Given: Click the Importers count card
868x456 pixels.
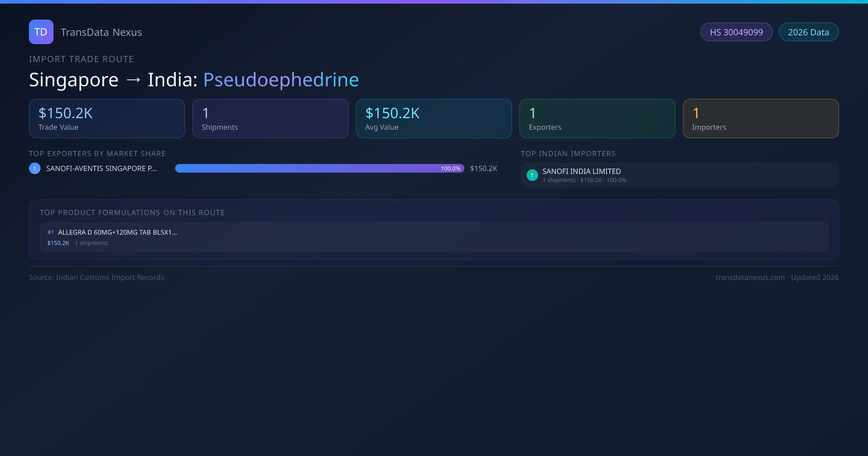Looking at the screenshot, I should (x=761, y=119).
